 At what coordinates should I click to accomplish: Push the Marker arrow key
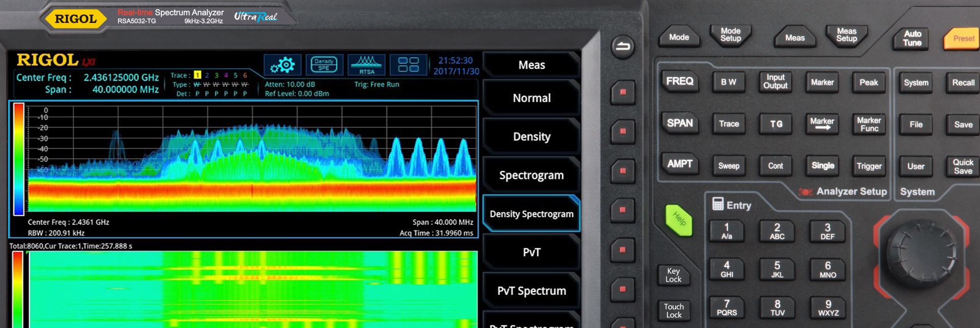pyautogui.click(x=822, y=124)
